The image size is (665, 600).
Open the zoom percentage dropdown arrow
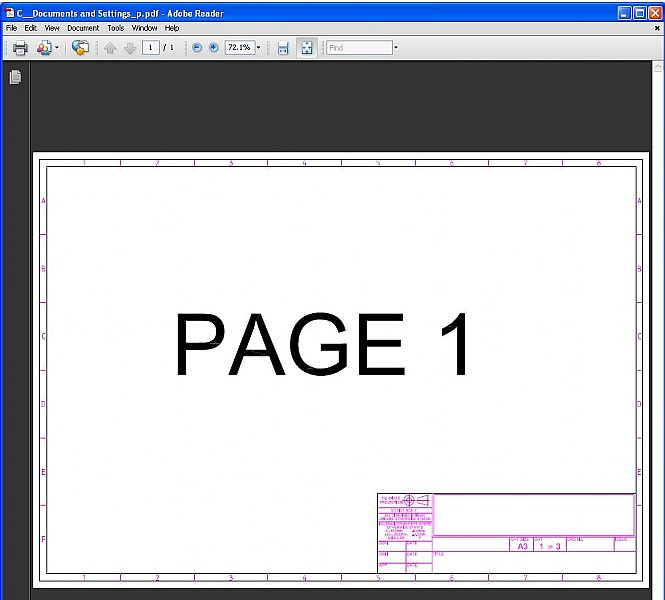(x=258, y=47)
